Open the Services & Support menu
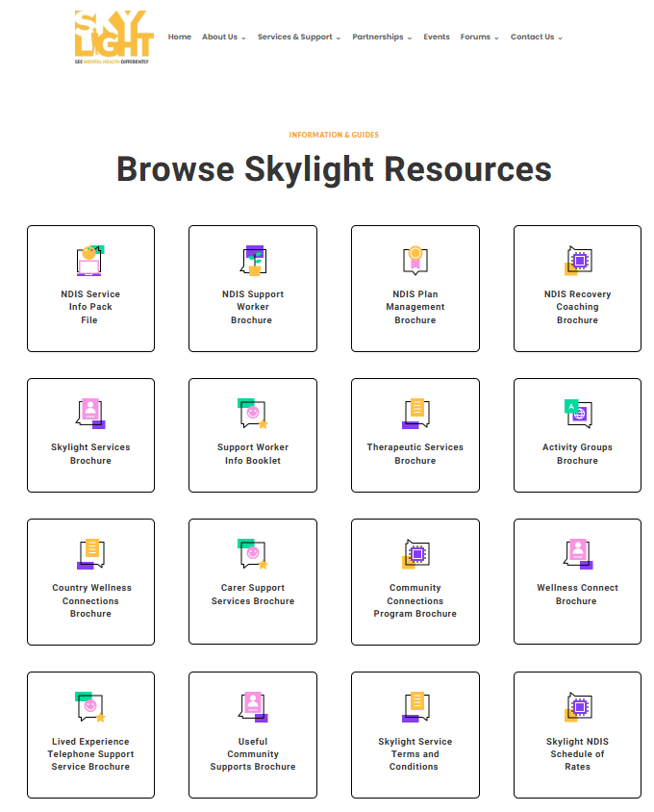Screen dimensions: 654x812 (294, 37)
